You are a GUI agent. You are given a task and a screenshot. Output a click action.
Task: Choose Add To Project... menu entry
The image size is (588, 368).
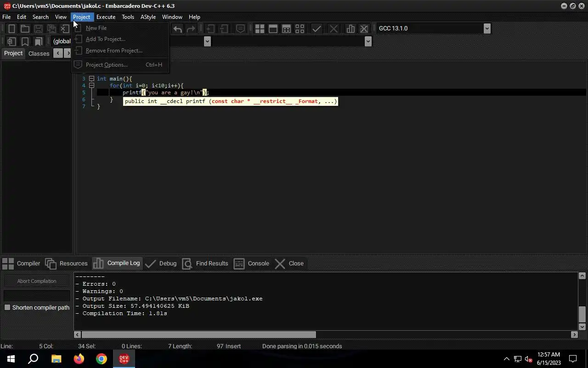point(120,39)
